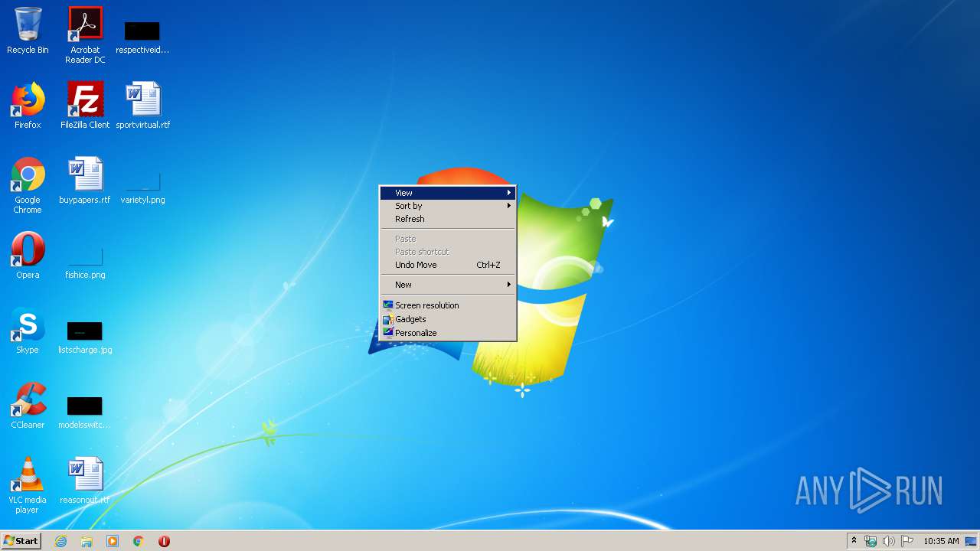The height and width of the screenshot is (551, 980).
Task: Open Windows Explorer folder on taskbar
Action: [x=87, y=541]
